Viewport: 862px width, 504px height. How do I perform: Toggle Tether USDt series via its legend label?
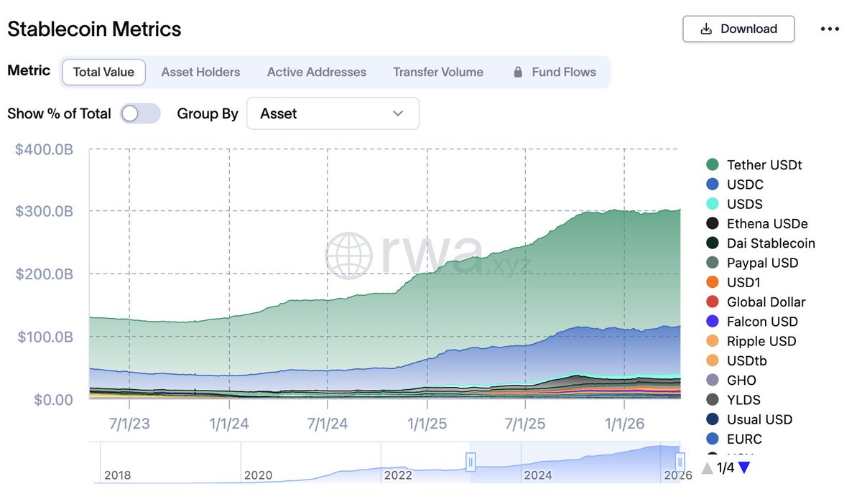pos(764,165)
